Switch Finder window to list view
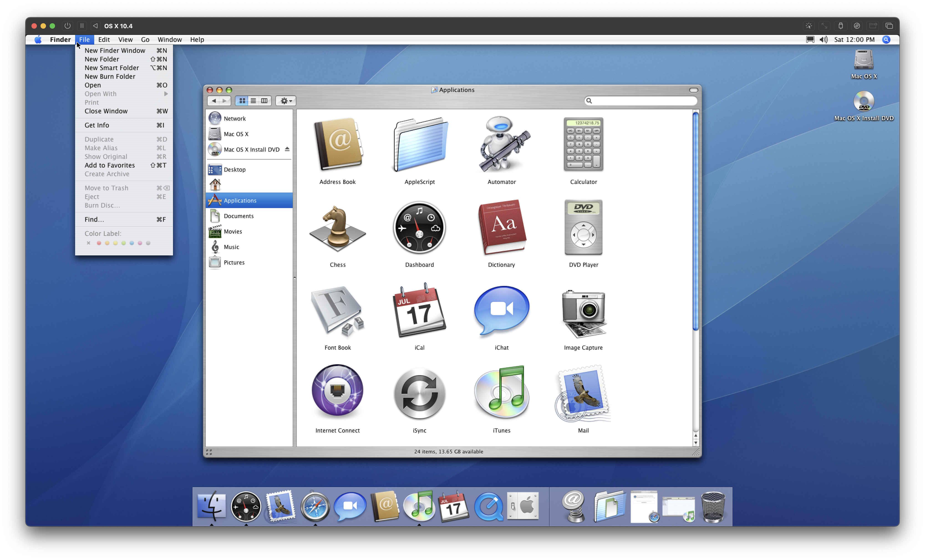Image resolution: width=925 pixels, height=560 pixels. click(x=253, y=101)
